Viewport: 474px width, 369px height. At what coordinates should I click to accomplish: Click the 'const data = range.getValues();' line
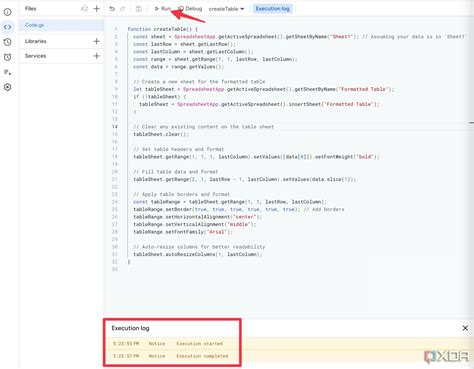(x=179, y=67)
